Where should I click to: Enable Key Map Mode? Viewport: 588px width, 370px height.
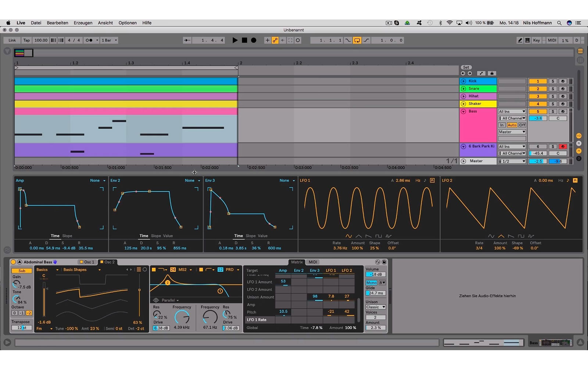click(x=537, y=40)
